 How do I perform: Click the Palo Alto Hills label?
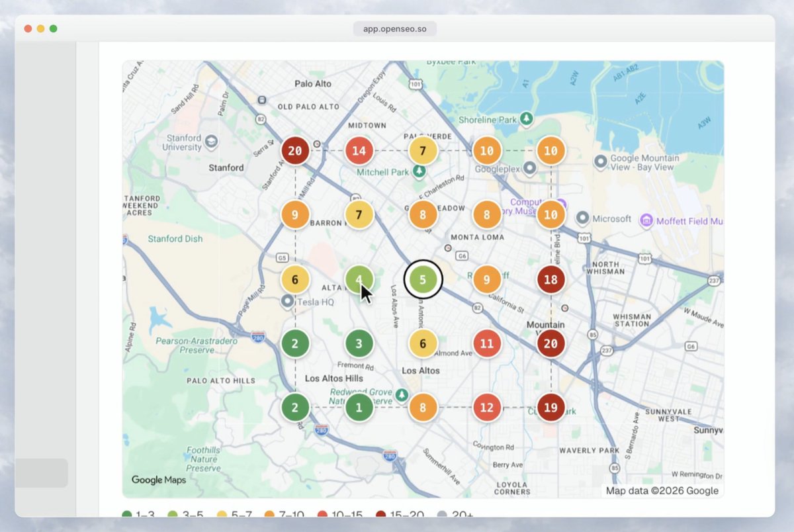221,380
